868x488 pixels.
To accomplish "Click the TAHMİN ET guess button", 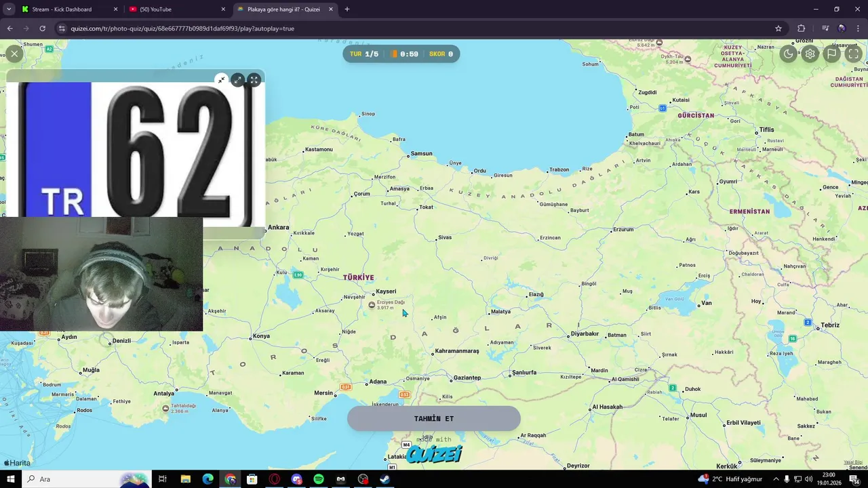I will [434, 419].
